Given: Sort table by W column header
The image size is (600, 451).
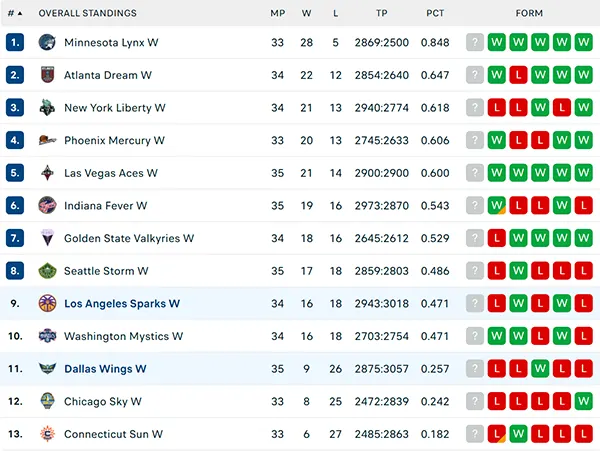Looking at the screenshot, I should tap(306, 13).
